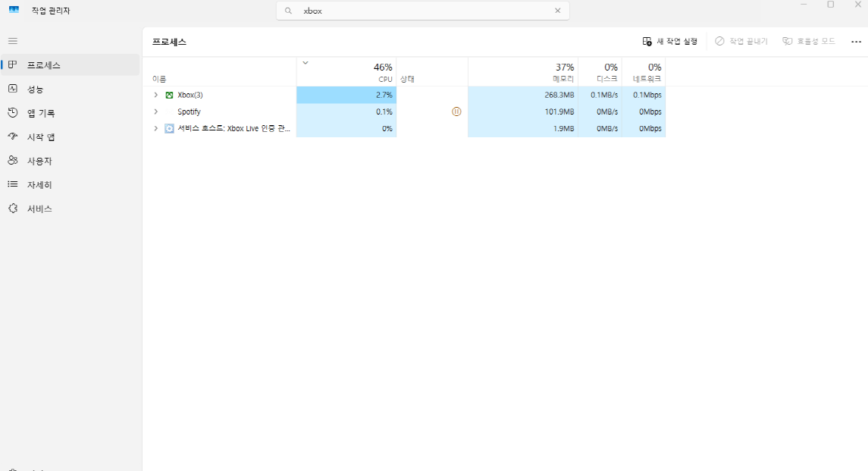Click the 101.9MB memory value

point(559,111)
